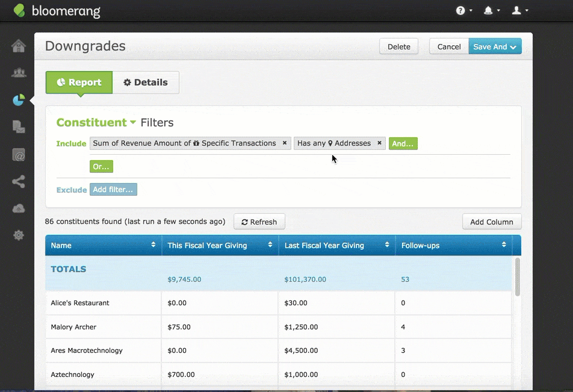This screenshot has height=392, width=573.
Task: Remove the Has any Addresses filter
Action: tap(379, 143)
